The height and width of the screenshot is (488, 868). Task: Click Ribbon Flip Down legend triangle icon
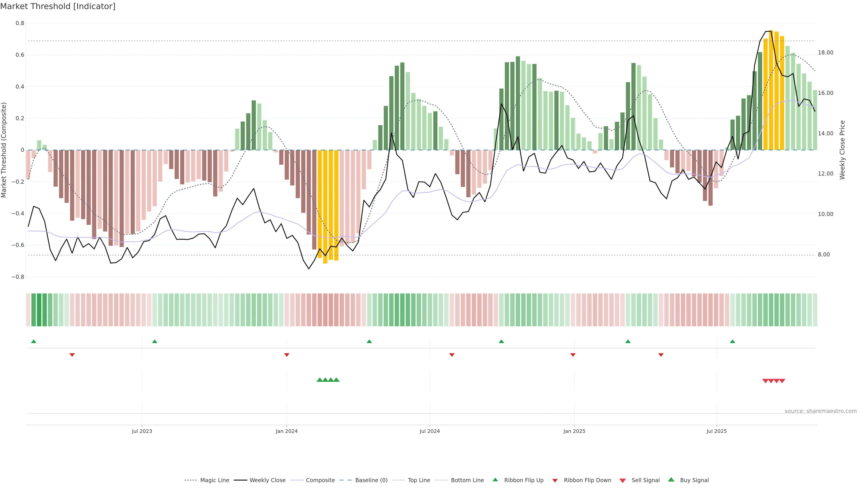(x=555, y=480)
